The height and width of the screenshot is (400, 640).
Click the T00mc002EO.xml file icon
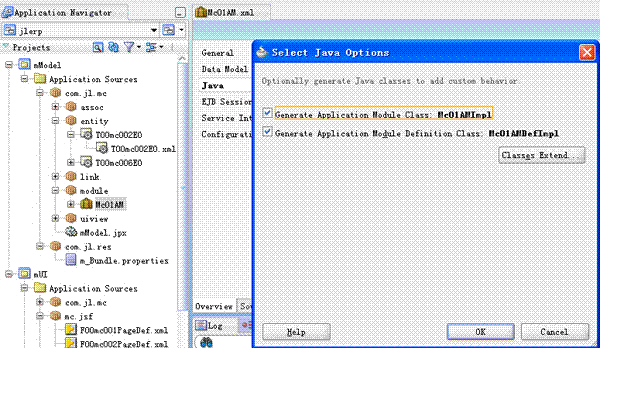point(102,148)
